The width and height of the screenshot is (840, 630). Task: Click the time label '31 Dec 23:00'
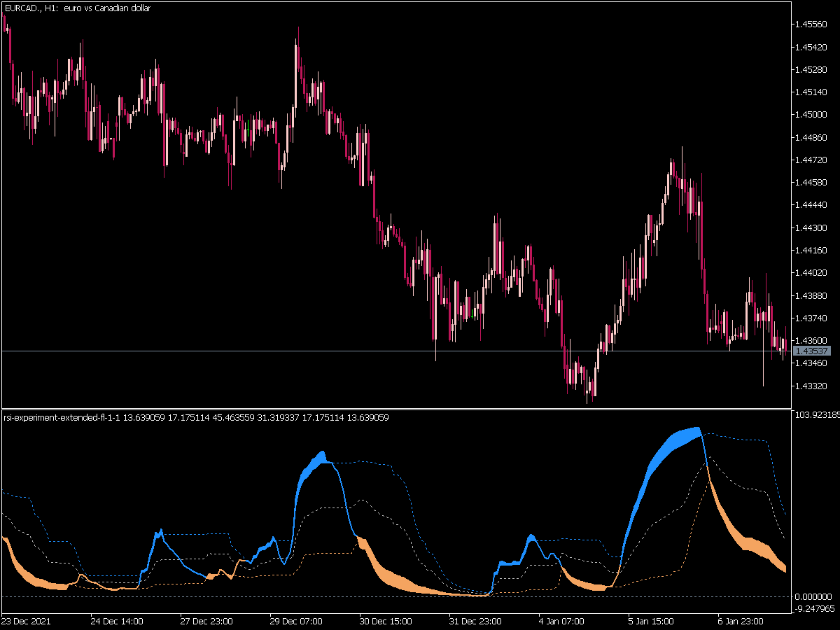click(475, 621)
